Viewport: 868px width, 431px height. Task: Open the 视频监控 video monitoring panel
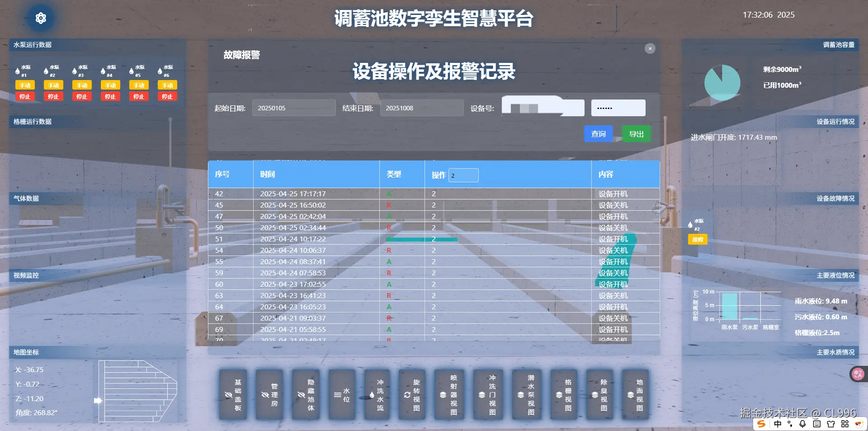pyautogui.click(x=26, y=275)
